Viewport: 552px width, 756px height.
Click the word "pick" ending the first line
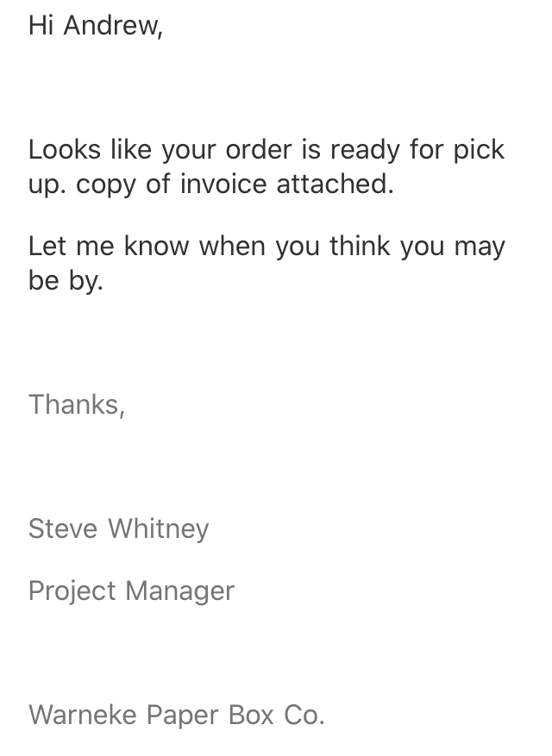pyautogui.click(x=479, y=152)
